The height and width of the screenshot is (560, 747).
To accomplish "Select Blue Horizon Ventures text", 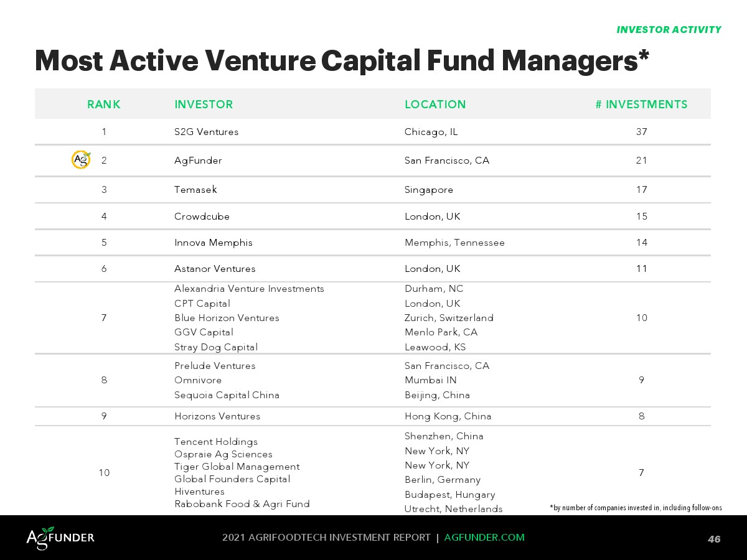I will [227, 318].
